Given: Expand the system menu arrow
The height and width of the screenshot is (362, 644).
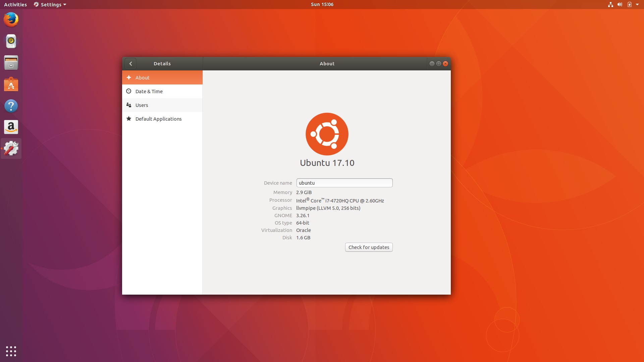Looking at the screenshot, I should pos(637,5).
